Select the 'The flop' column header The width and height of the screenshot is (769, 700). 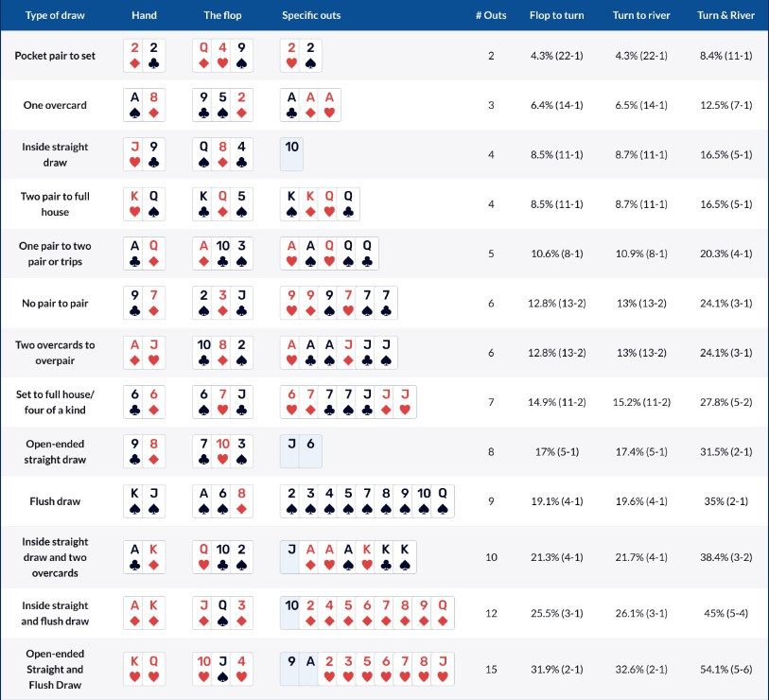pos(222,15)
